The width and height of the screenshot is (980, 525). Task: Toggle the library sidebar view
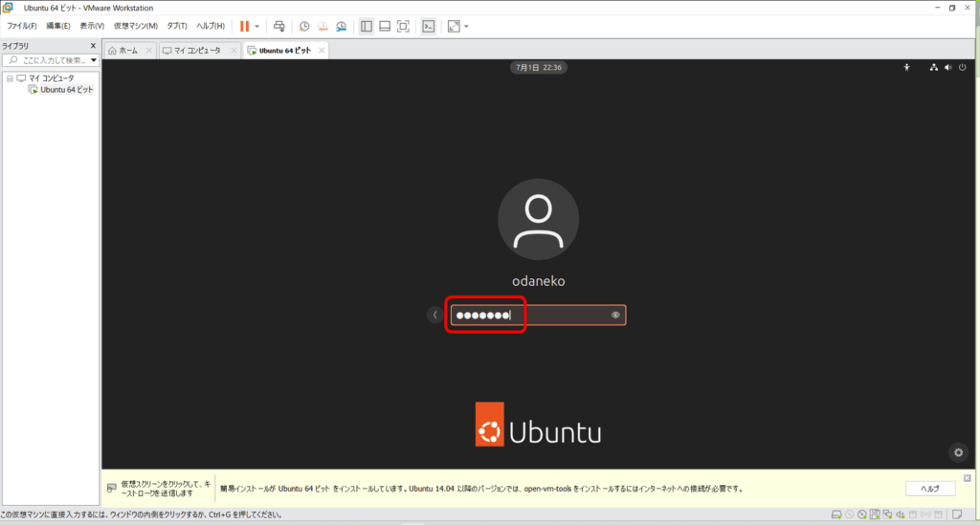click(x=367, y=26)
